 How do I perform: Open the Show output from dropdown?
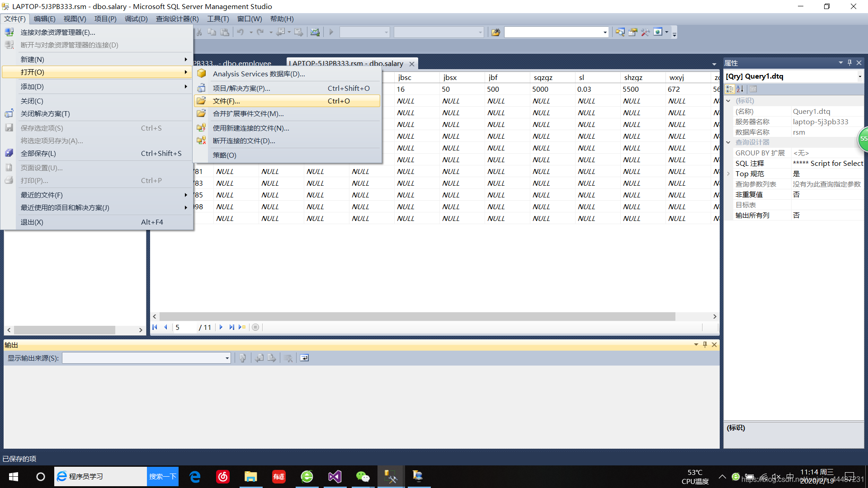(227, 358)
